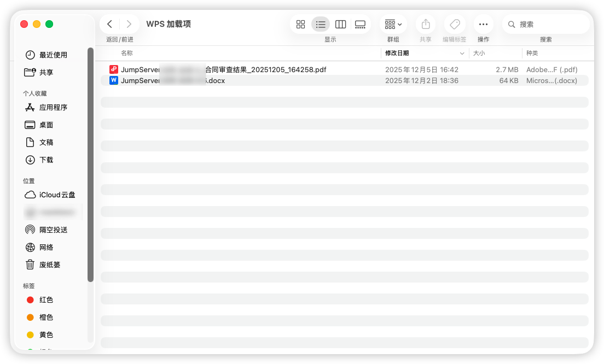This screenshot has width=604, height=364.
Task: Go forward with the right chevron
Action: tap(129, 24)
